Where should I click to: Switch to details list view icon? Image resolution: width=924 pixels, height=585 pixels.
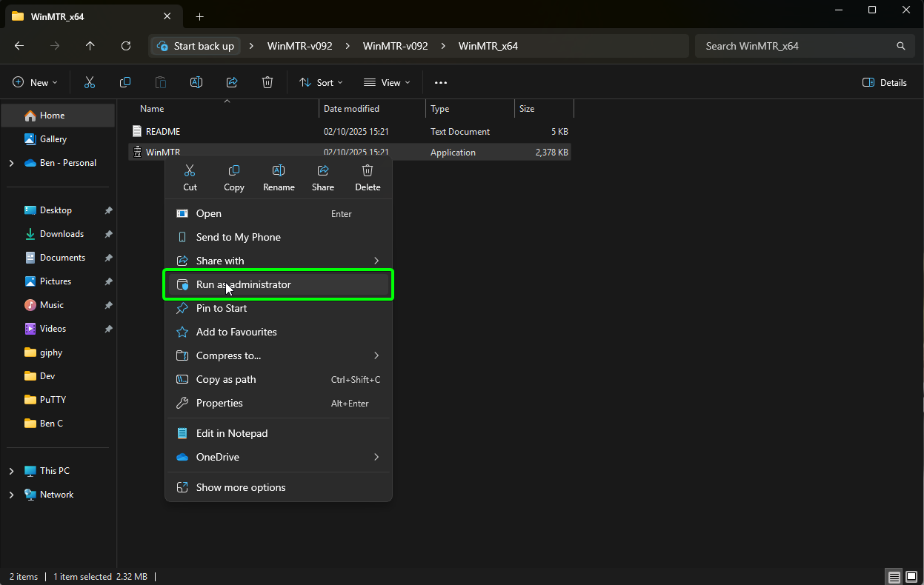tap(894, 577)
